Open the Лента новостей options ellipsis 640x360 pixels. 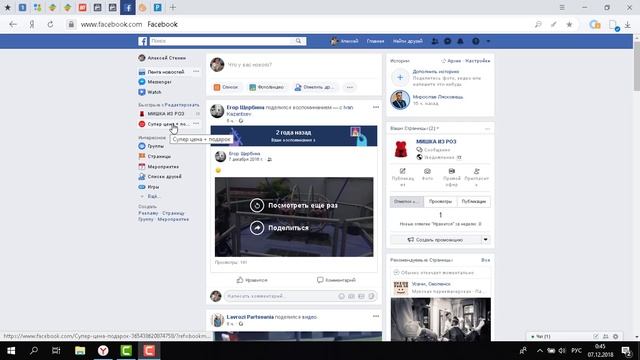(196, 71)
